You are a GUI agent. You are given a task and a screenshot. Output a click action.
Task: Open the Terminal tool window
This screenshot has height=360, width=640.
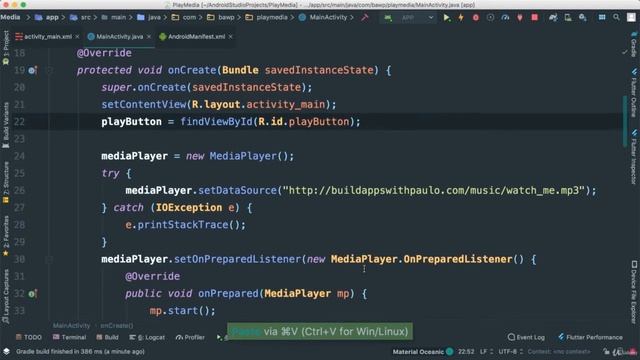pyautogui.click(x=69, y=337)
